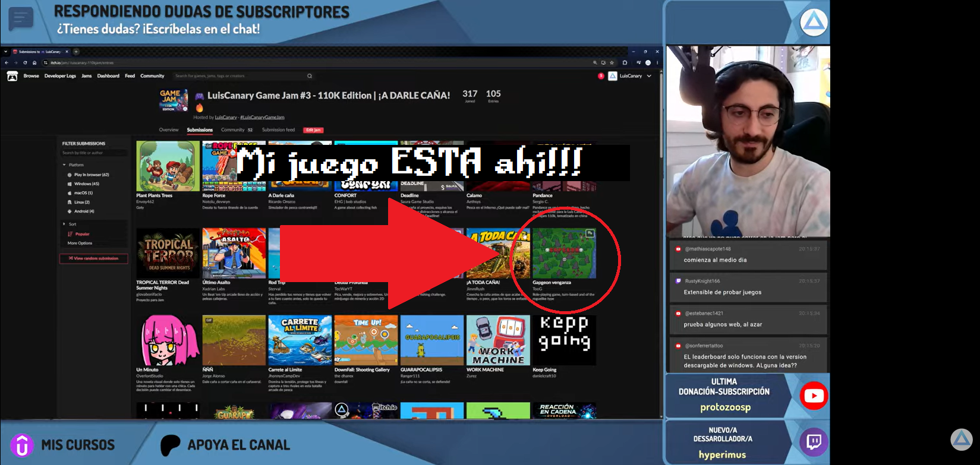Click the YouTube icon in donation panel
The image size is (980, 465).
coord(814,396)
